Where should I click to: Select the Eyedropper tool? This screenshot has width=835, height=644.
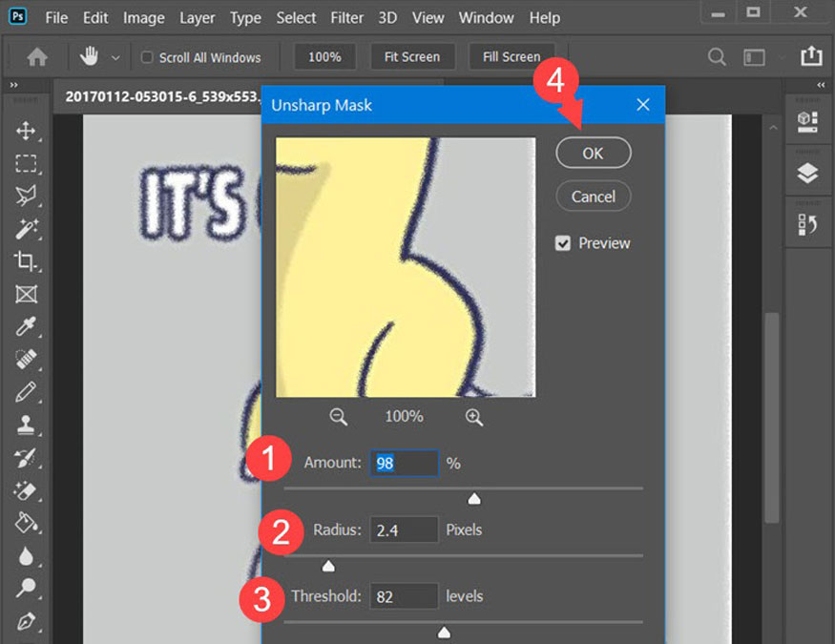tap(26, 326)
